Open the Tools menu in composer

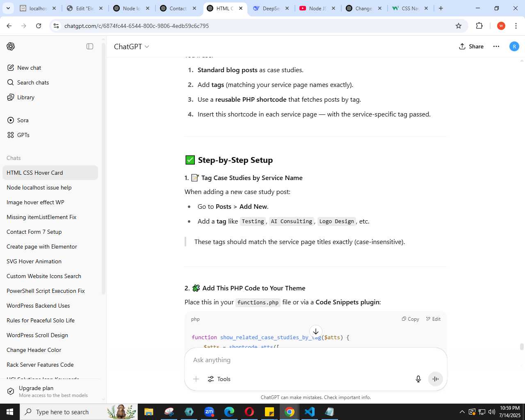pos(219,379)
